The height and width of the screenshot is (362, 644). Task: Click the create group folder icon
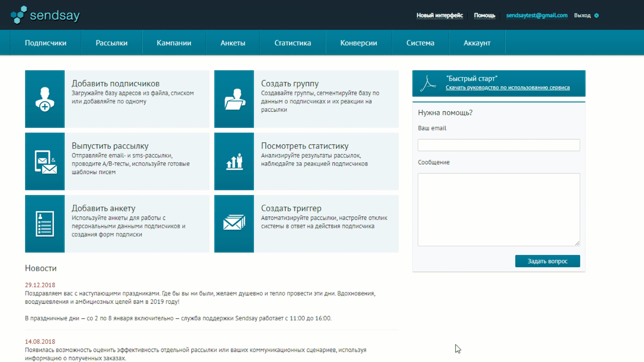coord(234,99)
